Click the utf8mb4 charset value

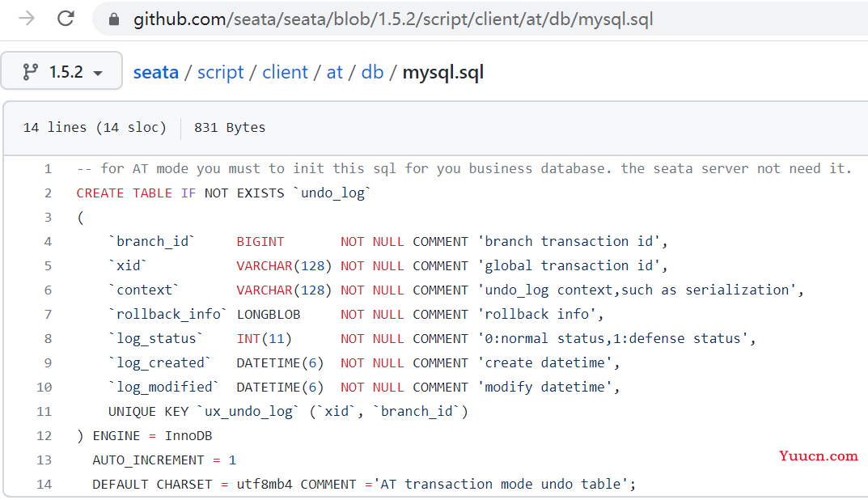coord(264,485)
